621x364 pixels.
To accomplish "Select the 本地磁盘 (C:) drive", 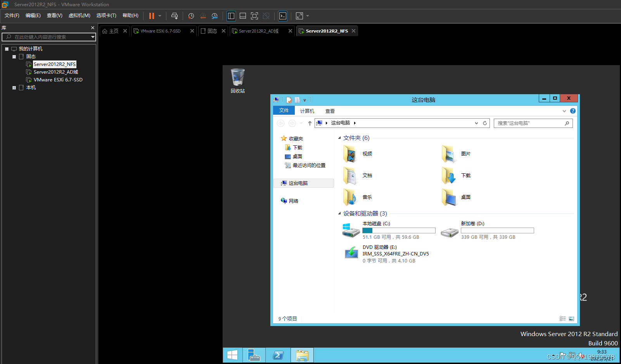I will [x=389, y=230].
